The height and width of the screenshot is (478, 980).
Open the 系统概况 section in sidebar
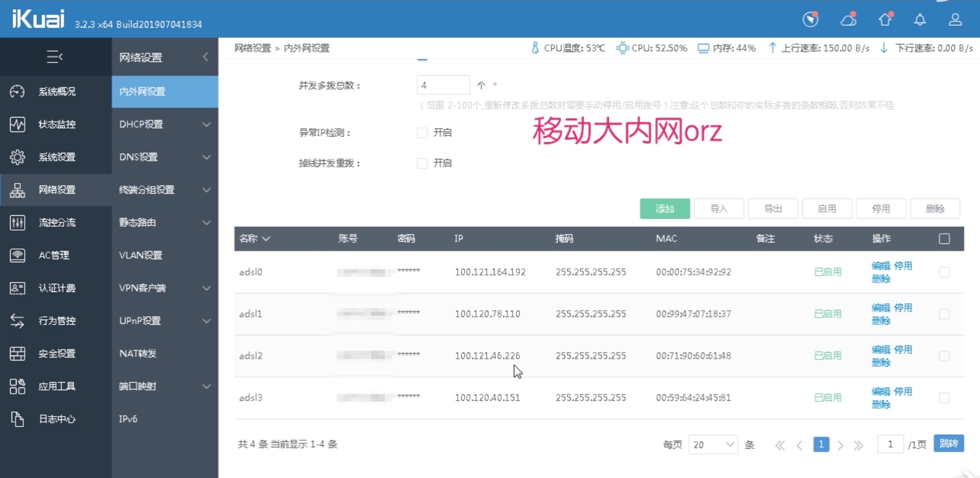[56, 92]
